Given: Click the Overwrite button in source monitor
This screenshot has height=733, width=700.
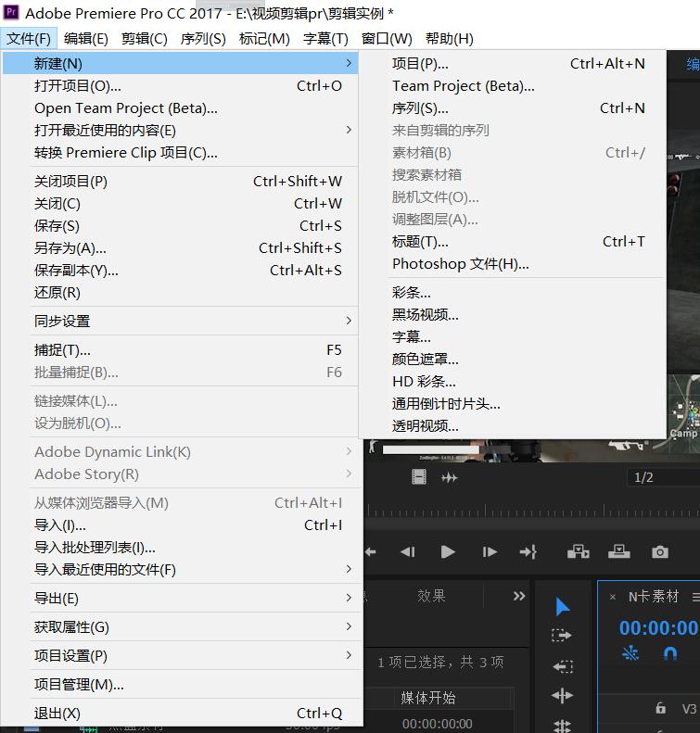Looking at the screenshot, I should click(x=618, y=551).
